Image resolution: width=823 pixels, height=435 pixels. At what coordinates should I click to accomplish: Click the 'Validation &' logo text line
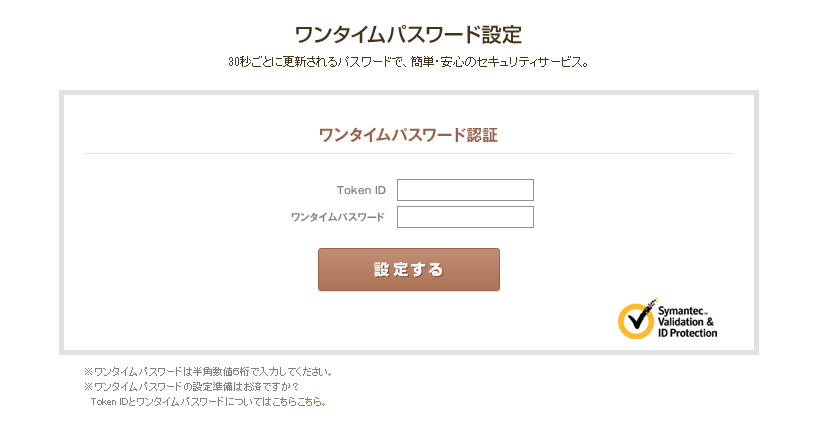[685, 322]
